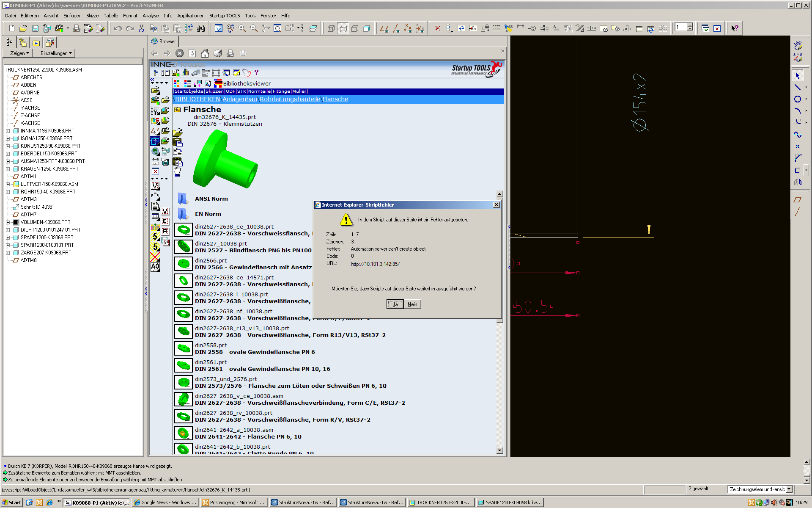The height and width of the screenshot is (508, 812).
Task: Expand ZARGE207-K09068.PRT tree node
Action: coord(8,253)
